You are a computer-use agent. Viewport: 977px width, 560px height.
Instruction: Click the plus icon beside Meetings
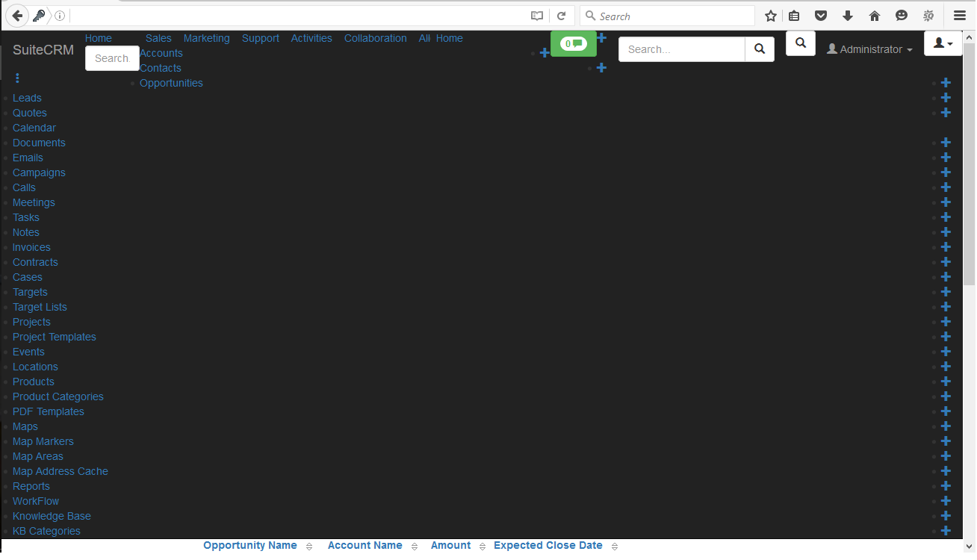tap(946, 202)
